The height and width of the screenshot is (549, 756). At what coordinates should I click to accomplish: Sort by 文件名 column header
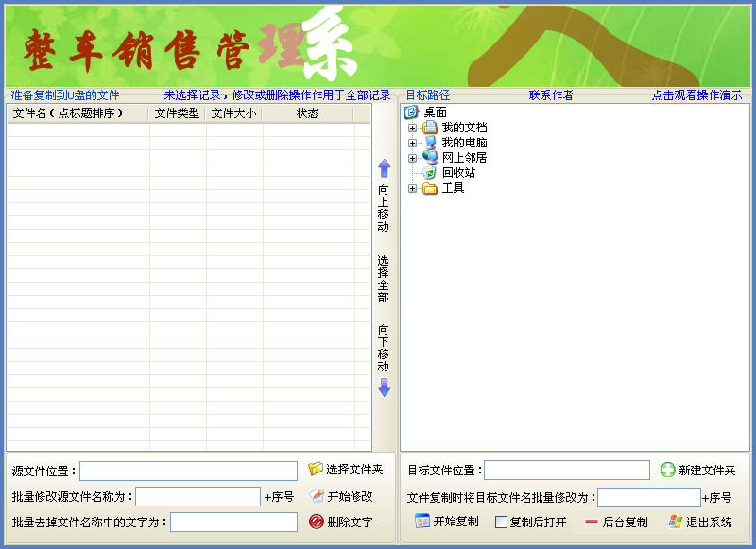click(x=78, y=113)
